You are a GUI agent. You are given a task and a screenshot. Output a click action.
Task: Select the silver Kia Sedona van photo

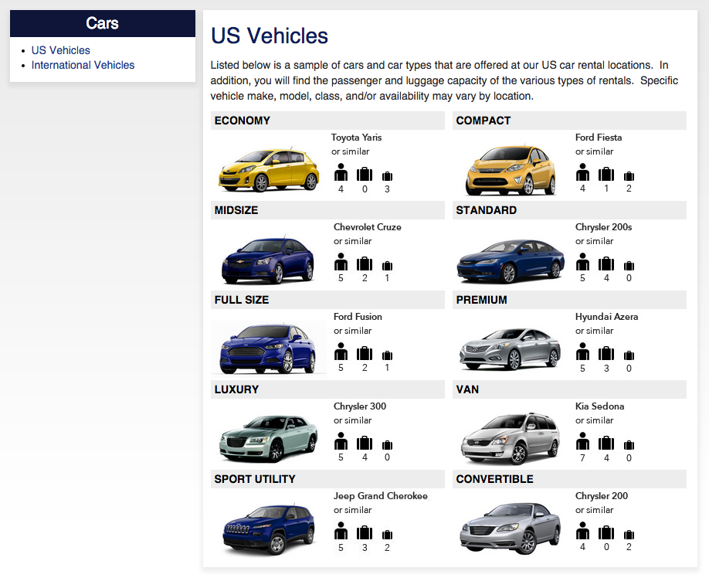coord(511,438)
